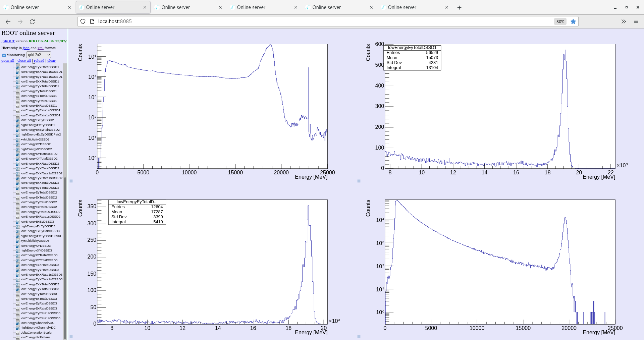Click the icon next to highEnergyChannelADC
This screenshot has width=644, height=340.
(x=17, y=328)
